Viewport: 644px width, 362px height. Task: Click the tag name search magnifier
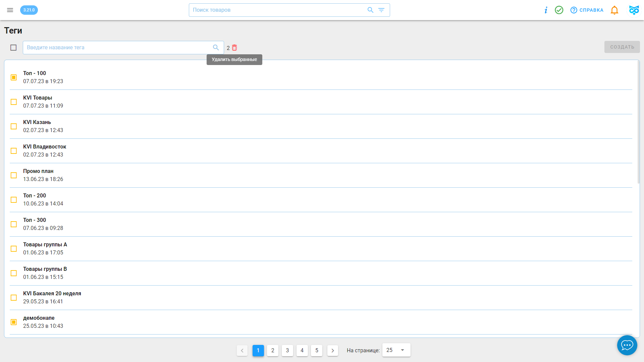[x=216, y=48]
